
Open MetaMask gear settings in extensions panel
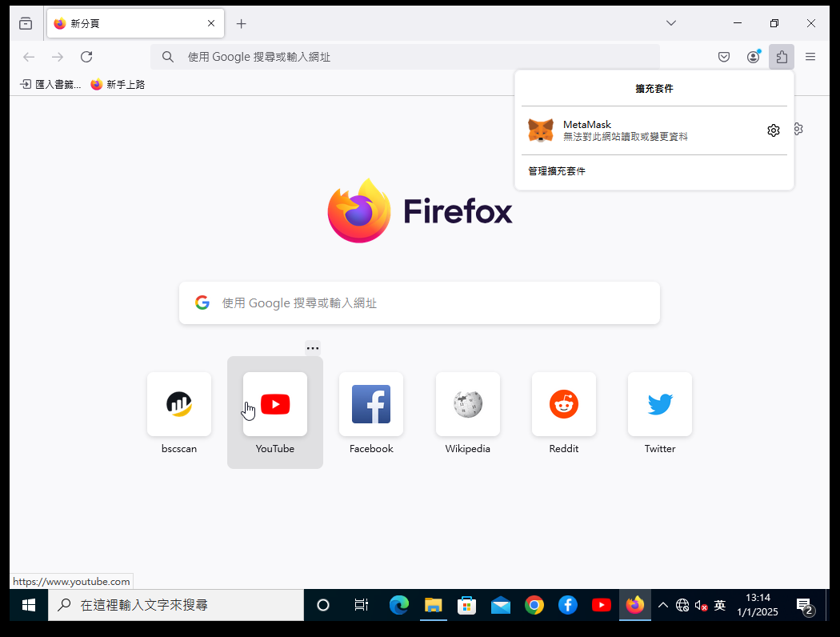point(773,130)
